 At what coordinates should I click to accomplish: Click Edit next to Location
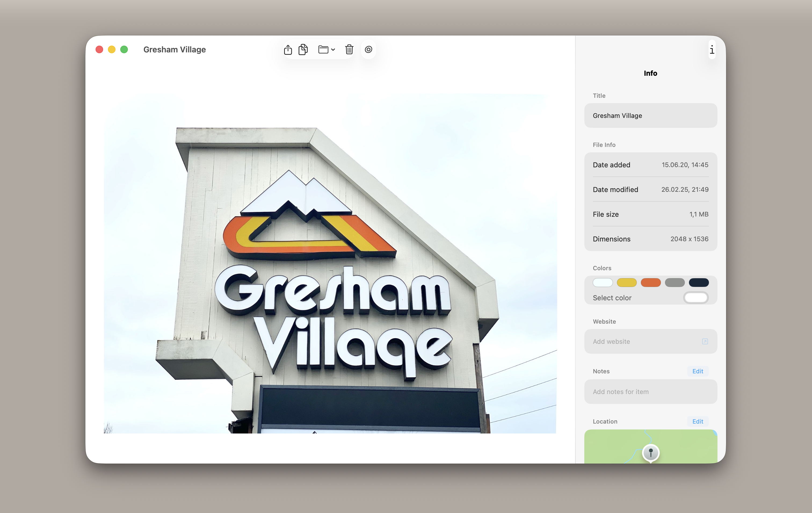(x=698, y=421)
